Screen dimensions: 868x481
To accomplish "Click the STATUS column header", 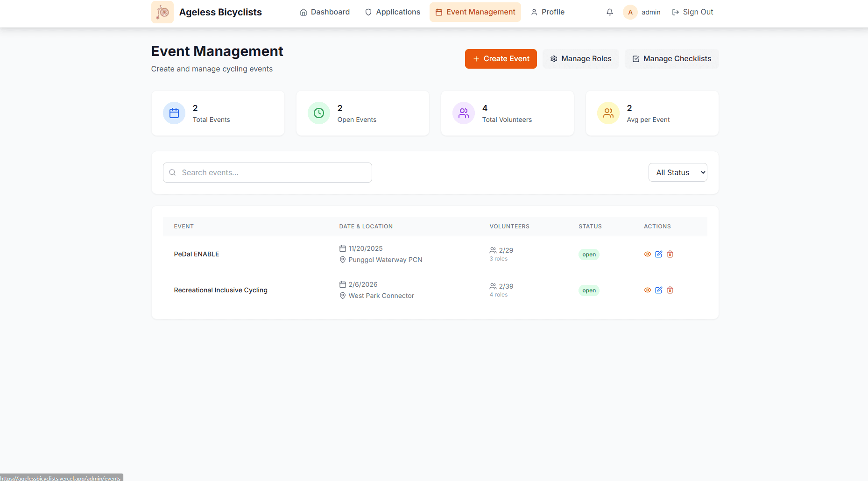I will (x=590, y=226).
